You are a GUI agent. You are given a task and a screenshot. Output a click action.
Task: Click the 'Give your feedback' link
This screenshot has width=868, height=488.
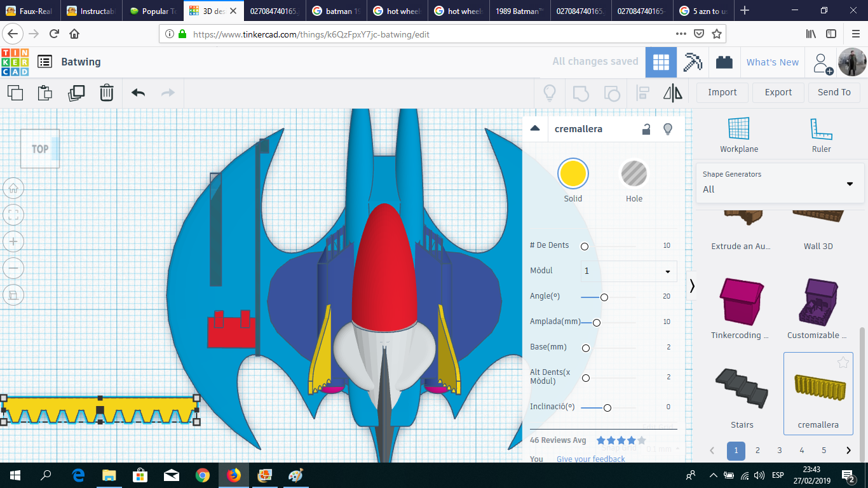click(590, 459)
